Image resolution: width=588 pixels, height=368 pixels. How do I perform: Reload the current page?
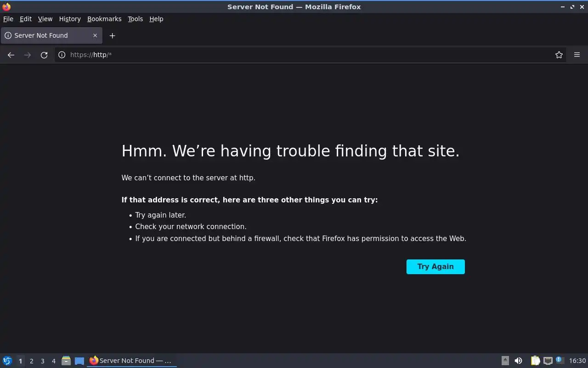tap(44, 55)
